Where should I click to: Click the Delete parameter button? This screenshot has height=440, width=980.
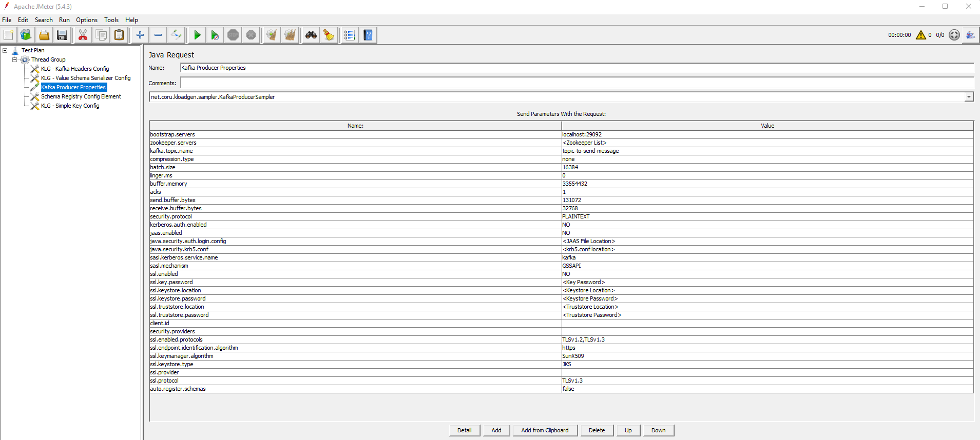pyautogui.click(x=597, y=430)
